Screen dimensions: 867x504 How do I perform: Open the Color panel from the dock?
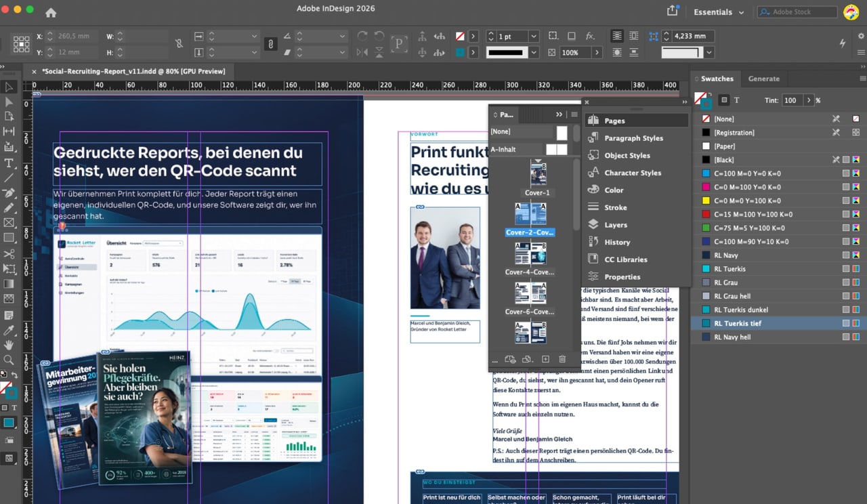tap(637, 190)
